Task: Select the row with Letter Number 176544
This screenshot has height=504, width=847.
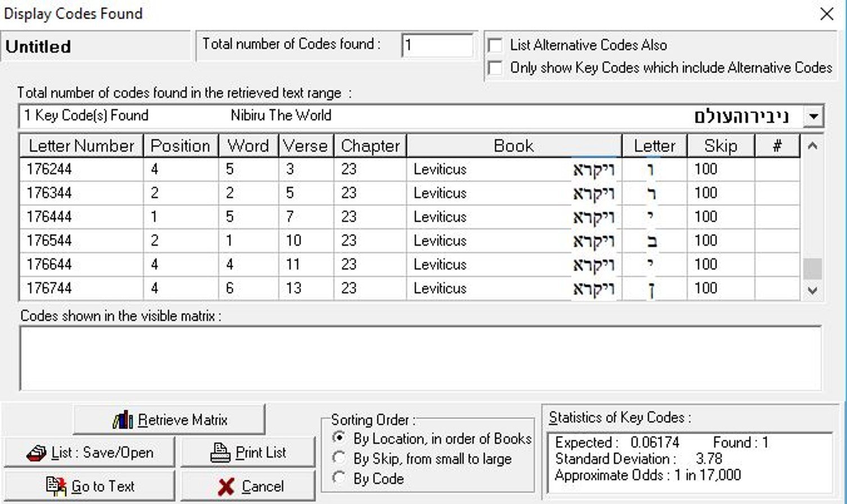Action: pos(409,241)
